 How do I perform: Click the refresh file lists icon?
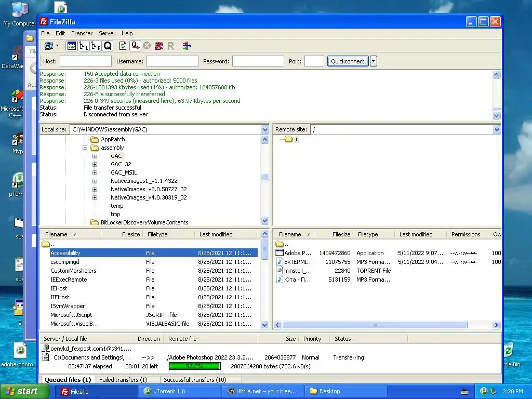123,46
